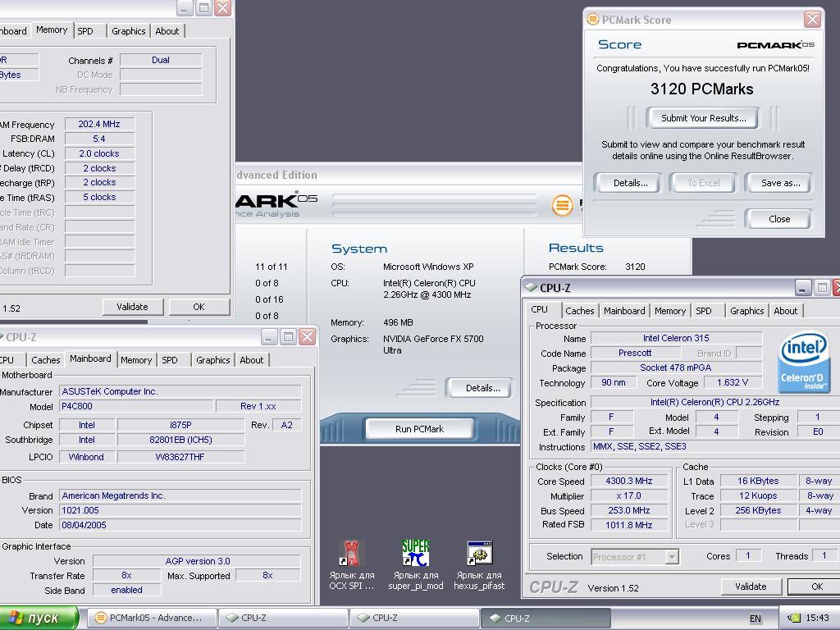Open the OCX SPI desktop shortcut icon
Image resolution: width=840 pixels, height=630 pixels.
click(x=351, y=553)
